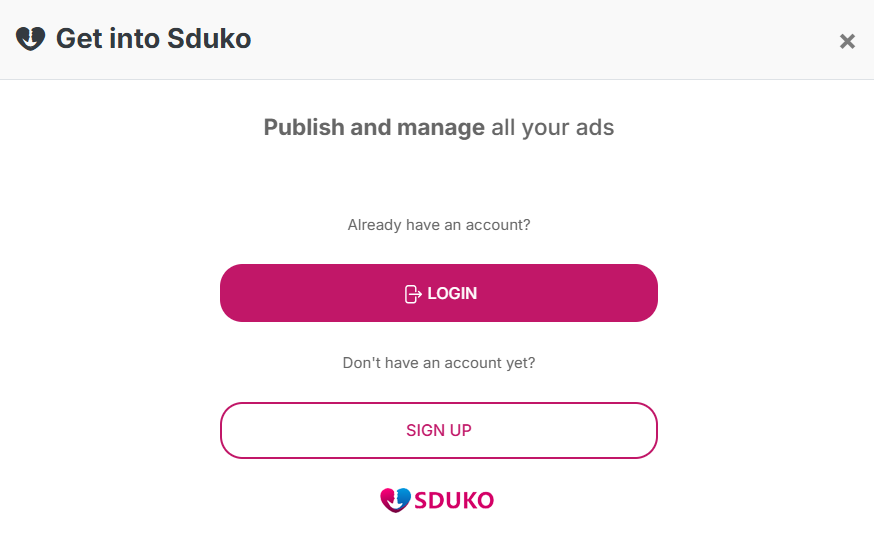The height and width of the screenshot is (536, 874).
Task: Dismiss the modal with the gray X icon
Action: 847,41
